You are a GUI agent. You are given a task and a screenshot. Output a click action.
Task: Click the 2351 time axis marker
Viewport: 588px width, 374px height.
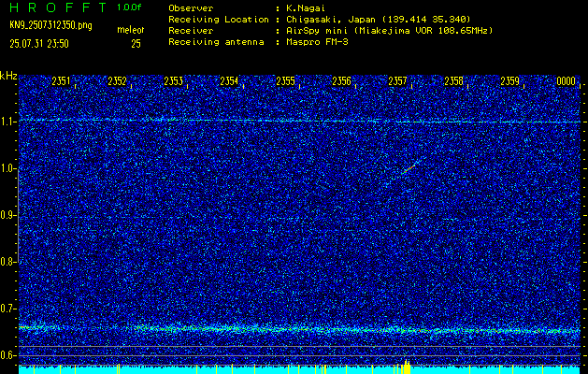tap(61, 81)
